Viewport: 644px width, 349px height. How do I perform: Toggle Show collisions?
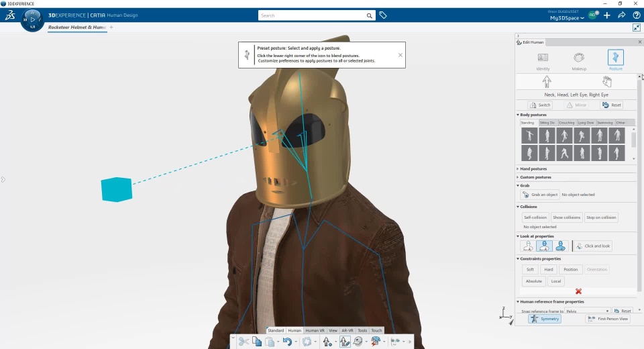click(x=566, y=217)
